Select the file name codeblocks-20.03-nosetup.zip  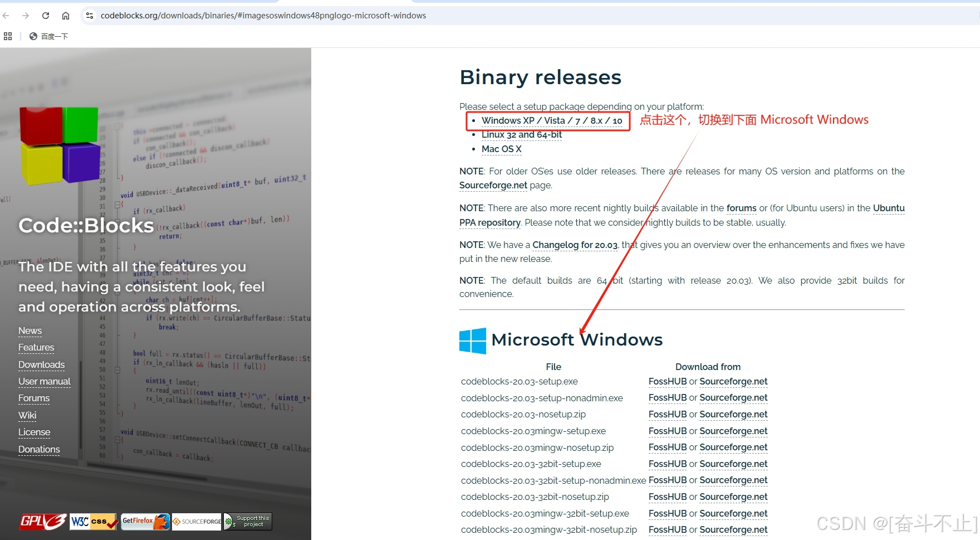click(523, 415)
